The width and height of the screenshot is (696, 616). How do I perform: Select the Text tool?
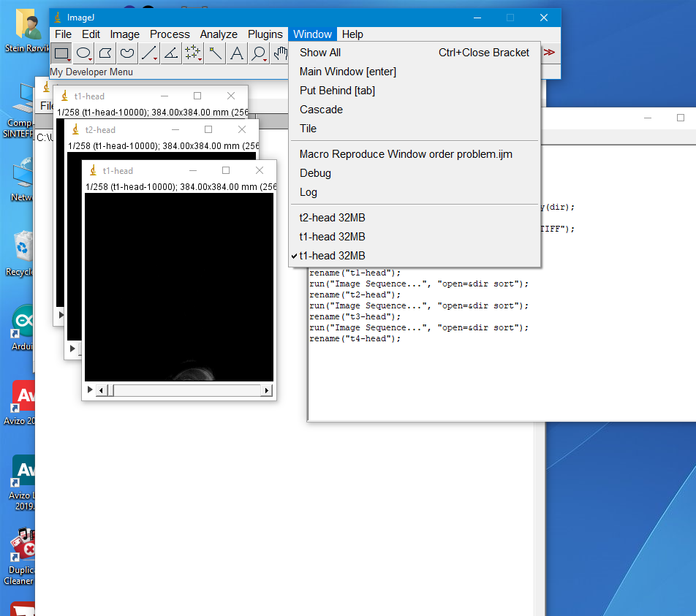[x=237, y=53]
